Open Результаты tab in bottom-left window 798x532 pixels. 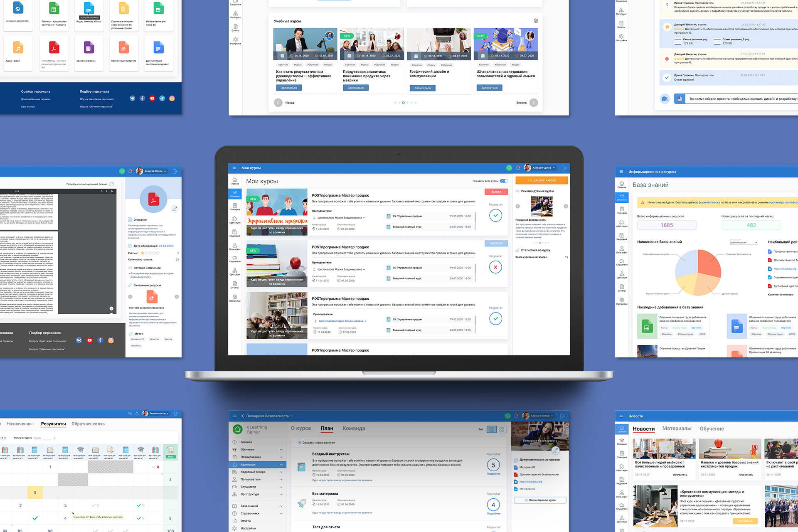tap(53, 424)
